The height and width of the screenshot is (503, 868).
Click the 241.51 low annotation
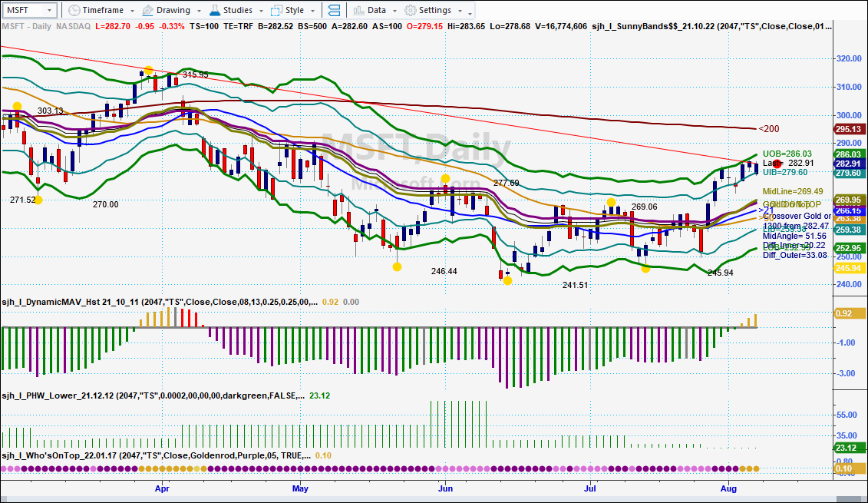[x=575, y=285]
